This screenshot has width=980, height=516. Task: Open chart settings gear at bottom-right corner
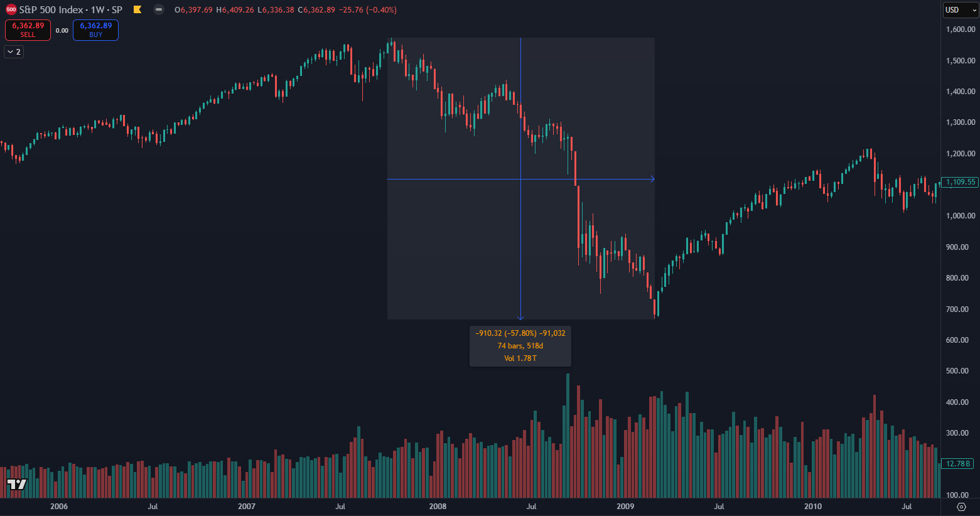click(961, 507)
